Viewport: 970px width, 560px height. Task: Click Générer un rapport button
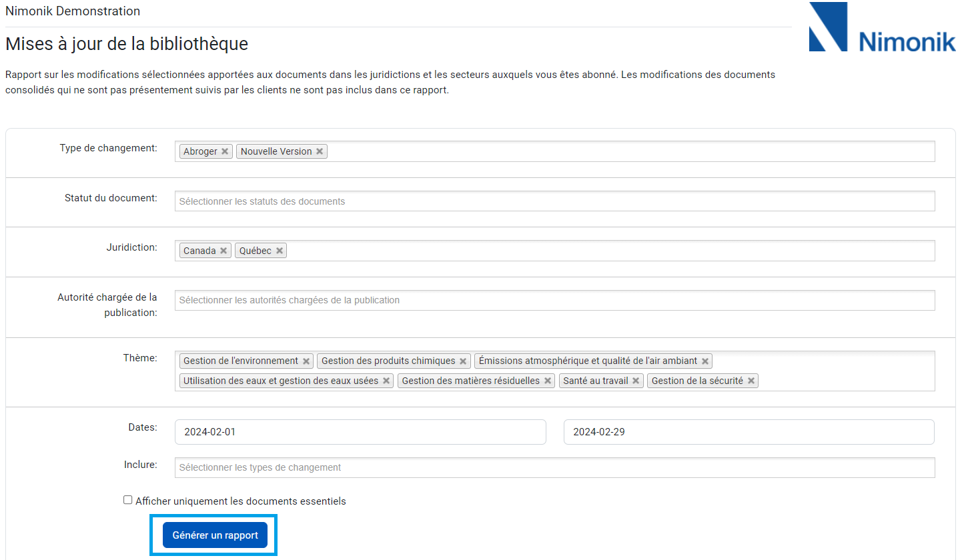215,535
